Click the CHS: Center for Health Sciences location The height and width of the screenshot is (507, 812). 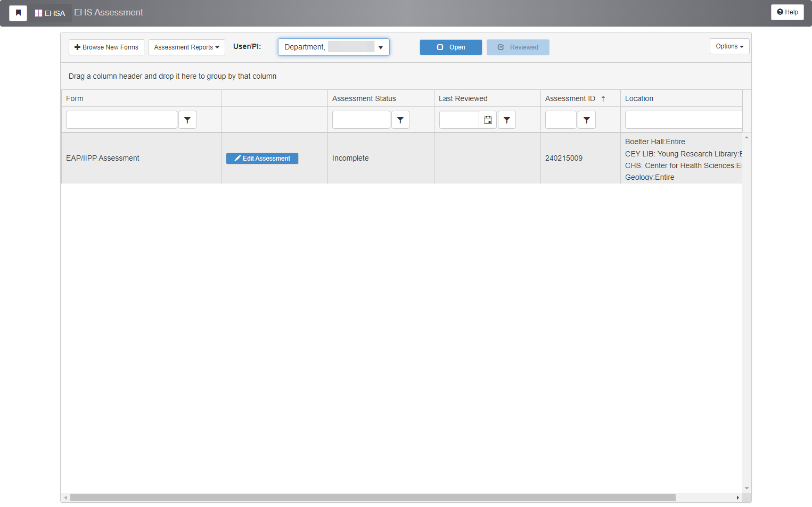coord(684,165)
